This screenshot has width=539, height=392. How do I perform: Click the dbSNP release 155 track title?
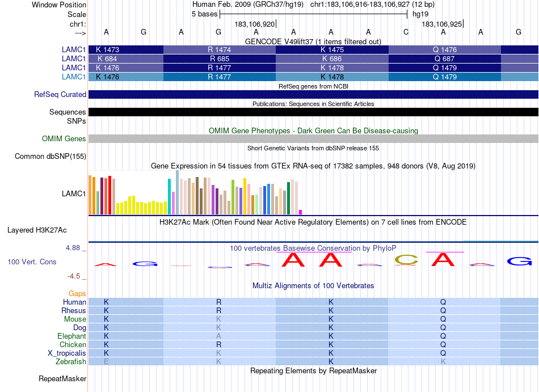[x=313, y=148]
